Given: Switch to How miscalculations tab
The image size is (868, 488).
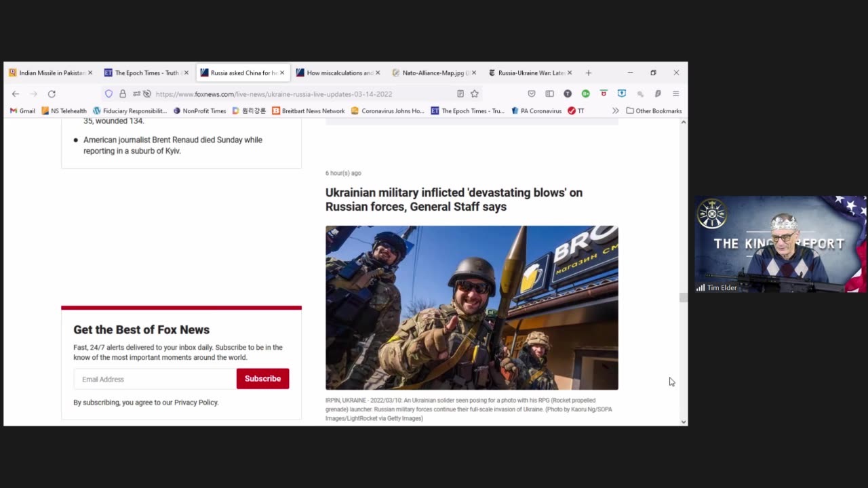Looking at the screenshot, I should (x=338, y=73).
